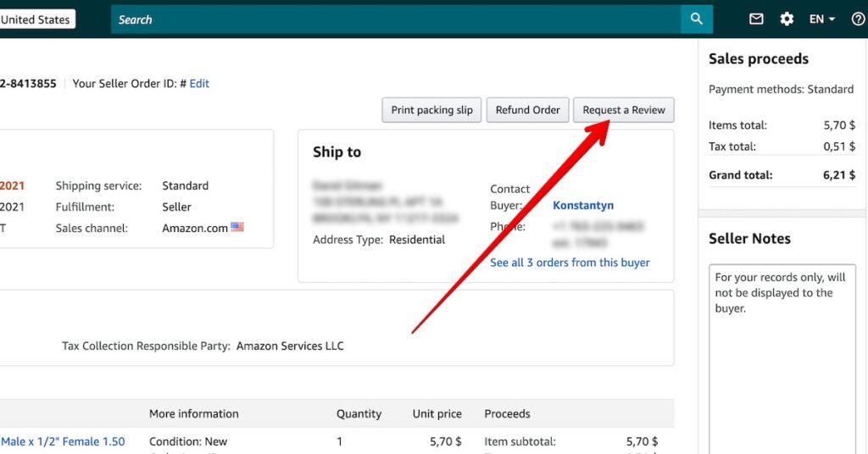Image resolution: width=868 pixels, height=454 pixels.
Task: Click into the Search field
Action: pos(396,19)
